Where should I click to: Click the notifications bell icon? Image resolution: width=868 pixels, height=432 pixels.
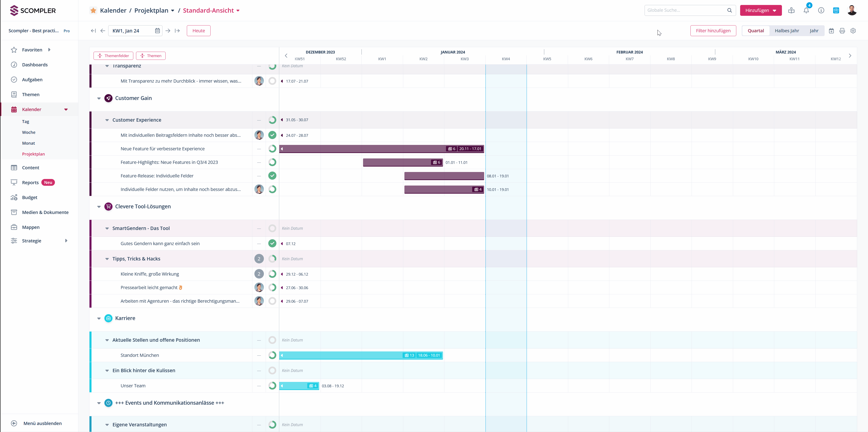[x=806, y=10]
